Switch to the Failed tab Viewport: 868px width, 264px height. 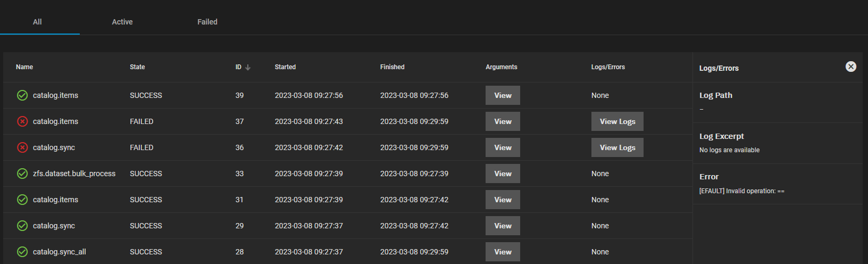[x=207, y=22]
